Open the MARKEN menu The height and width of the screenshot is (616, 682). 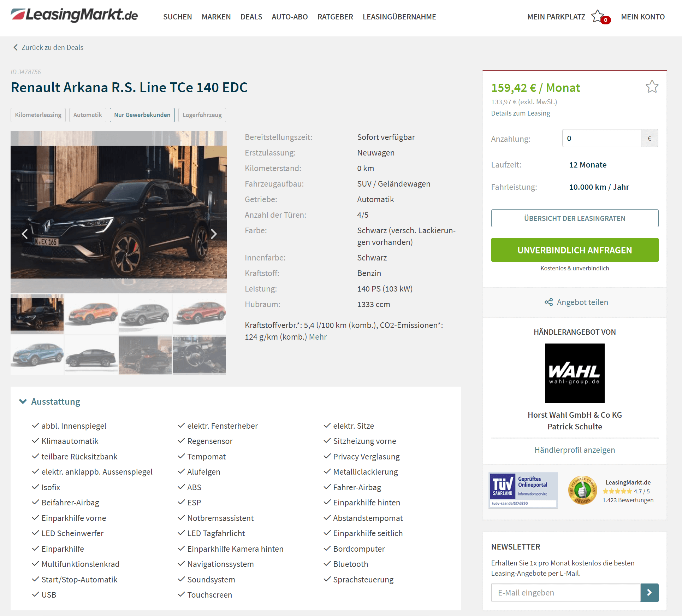point(216,17)
